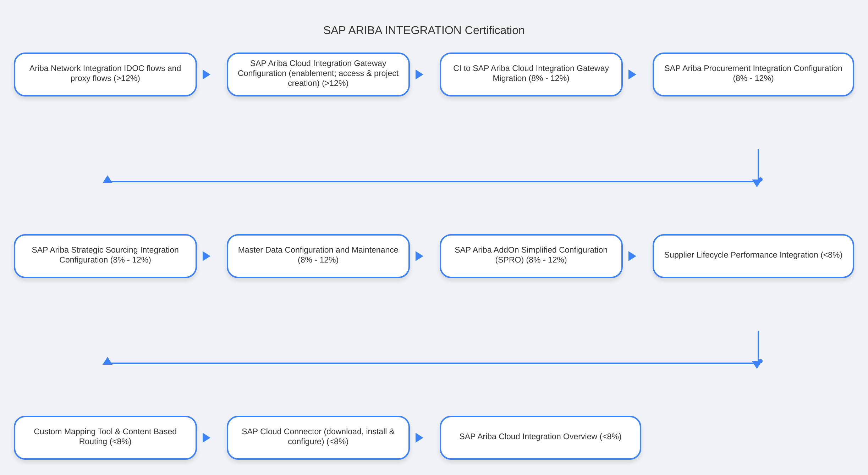
Task: Select Strategic Sourcing Integration Configuration box
Action: coord(105,256)
